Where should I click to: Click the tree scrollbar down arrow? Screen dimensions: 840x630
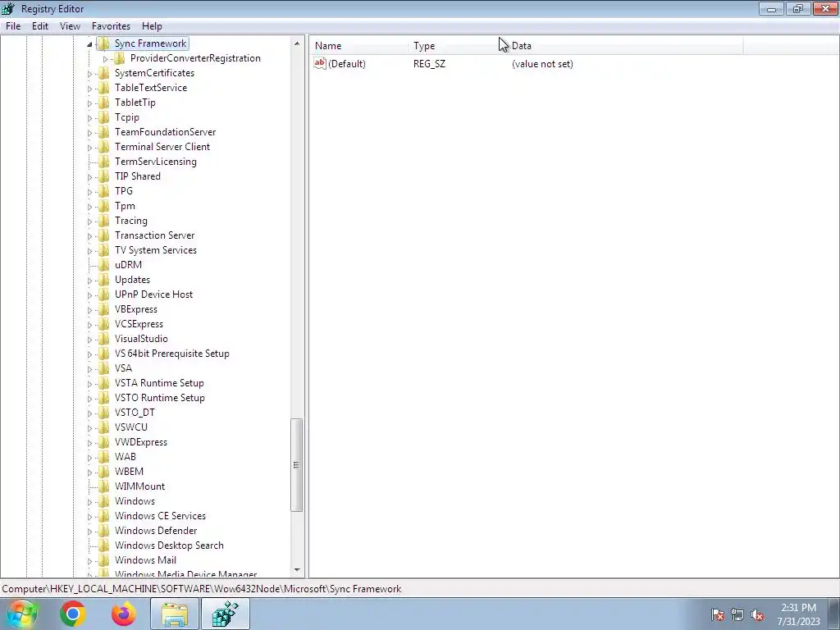point(297,571)
